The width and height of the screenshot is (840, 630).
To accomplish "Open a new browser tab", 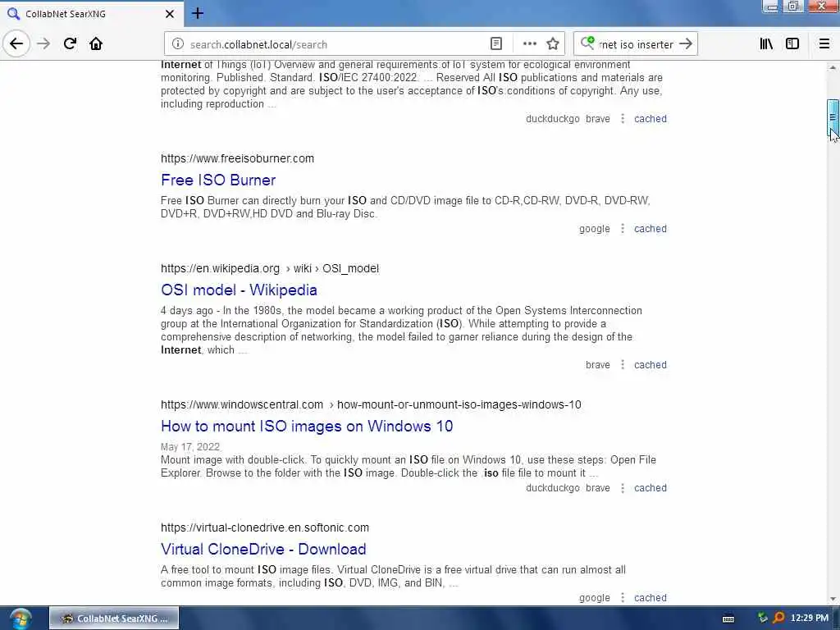I will [198, 13].
